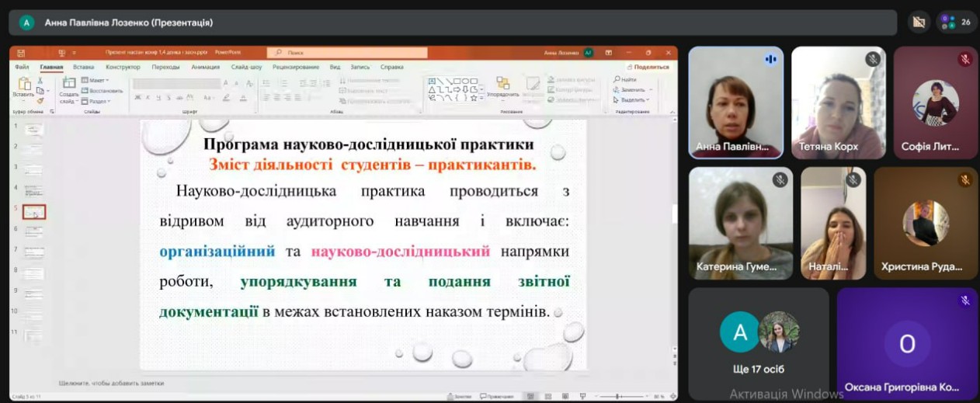Click the Bold (Ж) formatting icon
This screenshot has width=980, height=403.
[137, 97]
